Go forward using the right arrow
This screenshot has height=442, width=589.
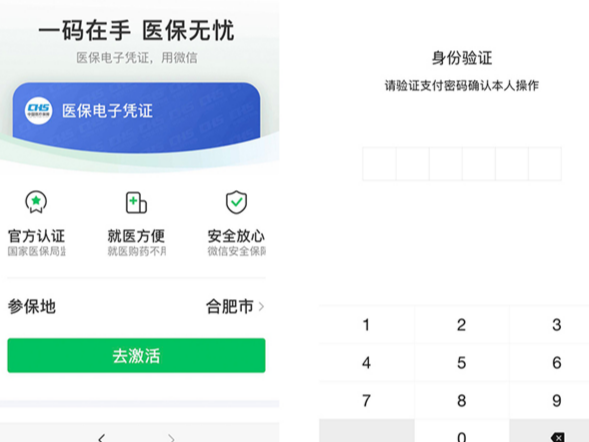pyautogui.click(x=171, y=438)
